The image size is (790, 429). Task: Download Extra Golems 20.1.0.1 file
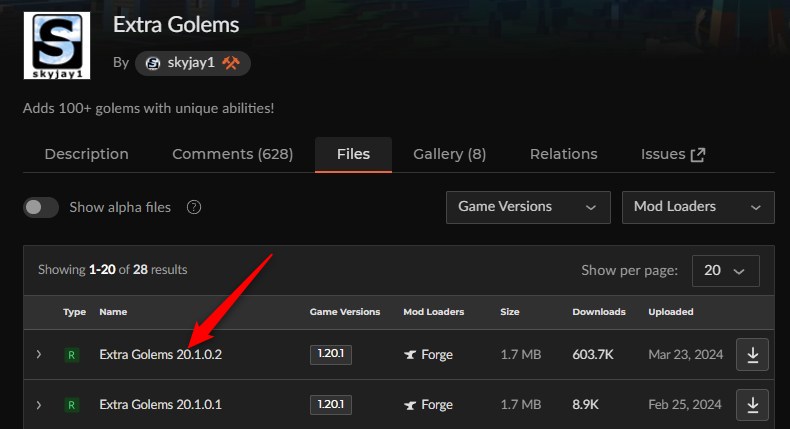752,404
